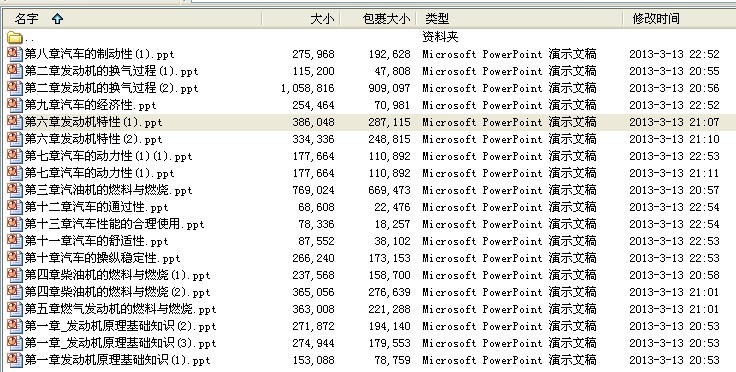Viewport: 736px width, 372px height.
Task: Select file name 第四章柴油机的燃料与燃烧(2).ppt
Action: tap(117, 292)
